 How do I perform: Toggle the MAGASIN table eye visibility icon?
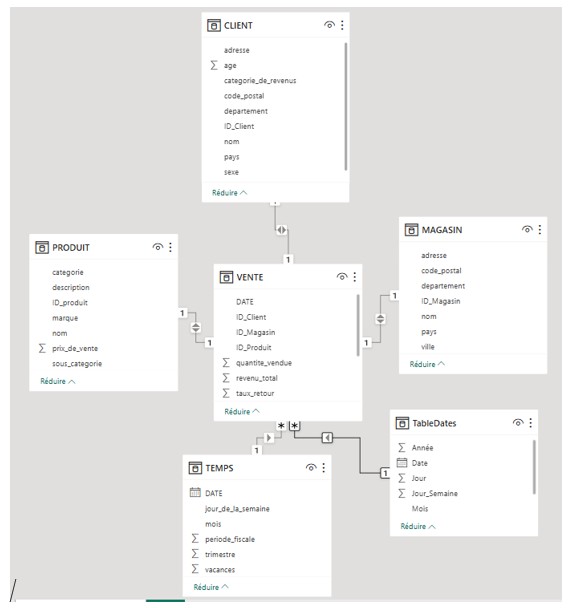point(527,230)
